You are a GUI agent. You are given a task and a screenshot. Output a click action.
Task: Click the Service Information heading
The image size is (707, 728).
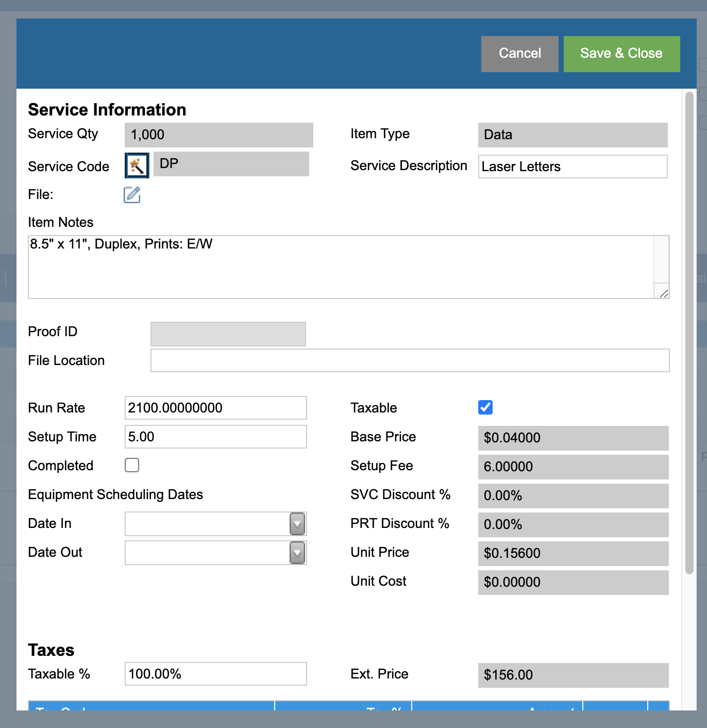click(107, 110)
